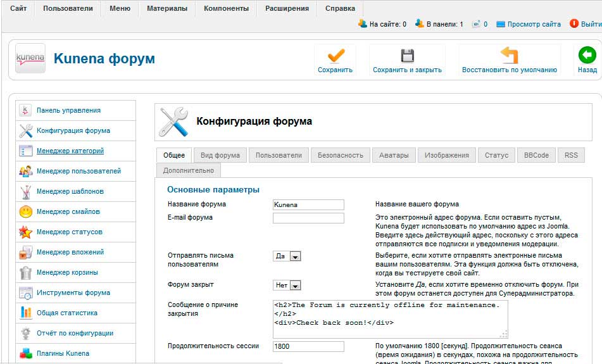The image size is (602, 364).
Task: Switch to the Вид форума tab
Action: [220, 156]
